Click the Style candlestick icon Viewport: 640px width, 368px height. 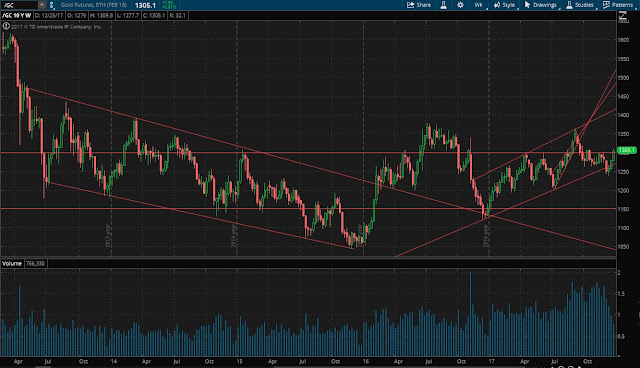pos(497,5)
